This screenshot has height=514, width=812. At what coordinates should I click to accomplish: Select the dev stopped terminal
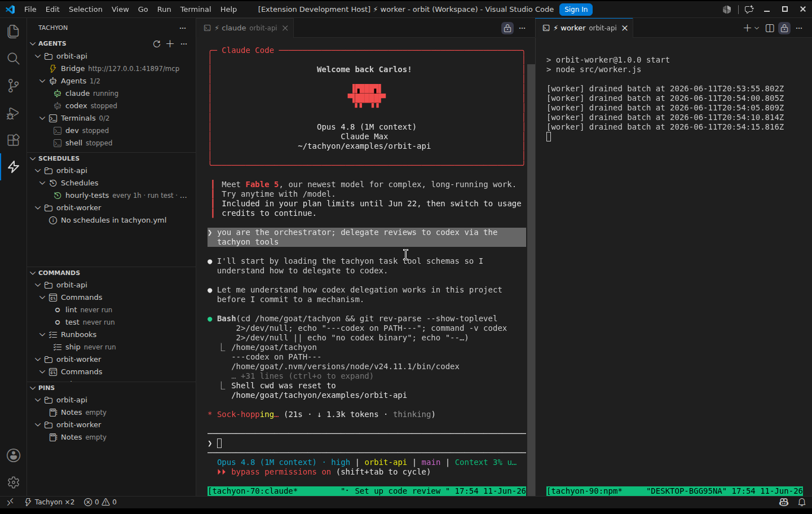(112, 130)
